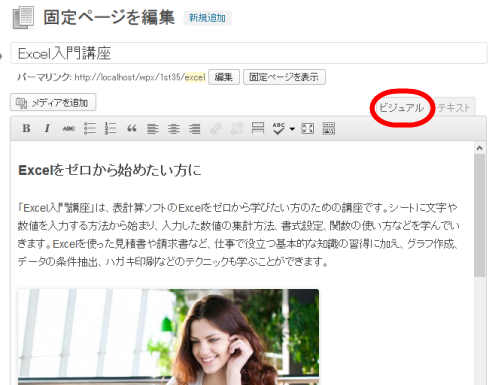
Task: Insert a numbered list
Action: click(x=111, y=128)
